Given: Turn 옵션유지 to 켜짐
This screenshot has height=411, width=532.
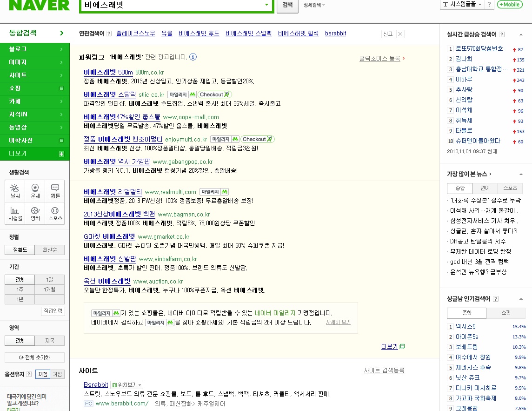Looking at the screenshot, I should [x=57, y=374].
